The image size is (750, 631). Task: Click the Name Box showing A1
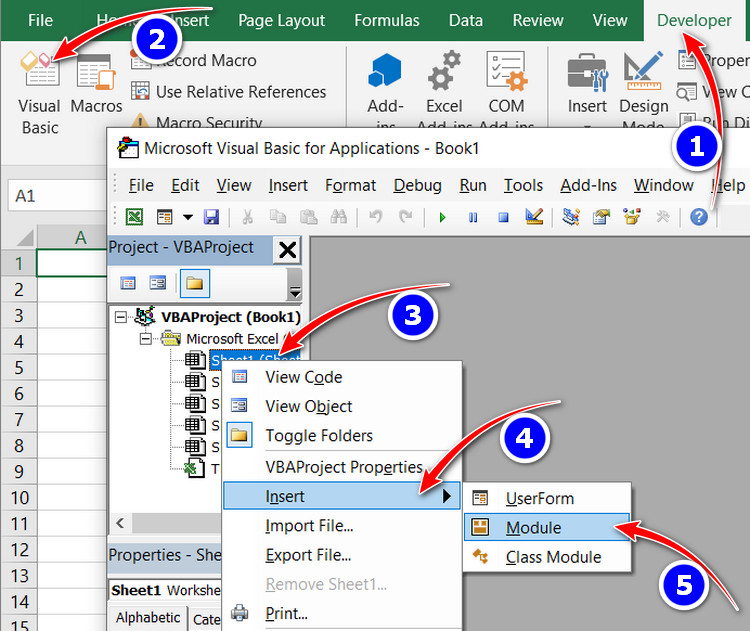[x=56, y=196]
